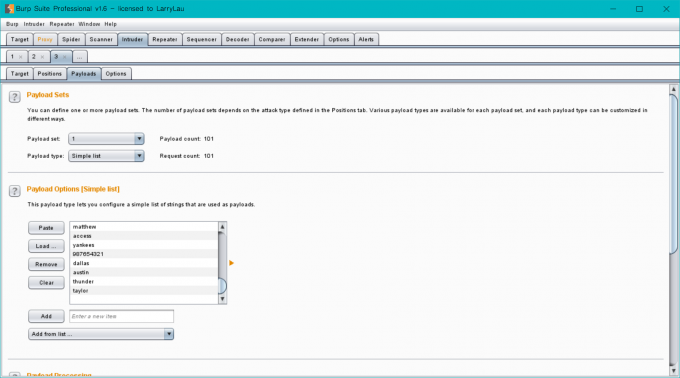Open the Alerts tab
The image size is (680, 378).
[x=366, y=39]
